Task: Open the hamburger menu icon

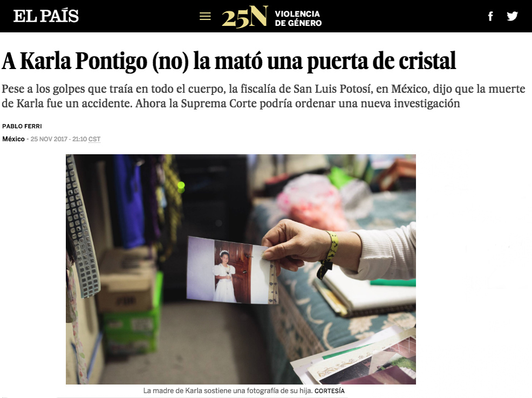Action: (205, 16)
